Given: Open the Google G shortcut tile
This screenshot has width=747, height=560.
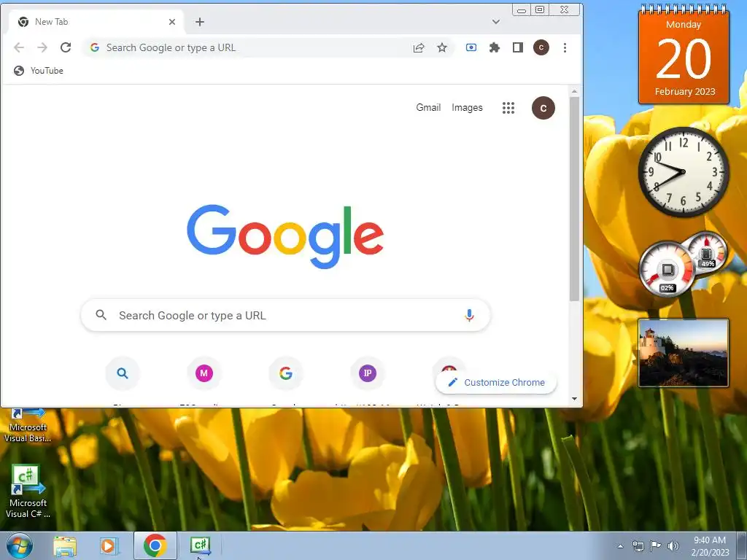Looking at the screenshot, I should 286,373.
